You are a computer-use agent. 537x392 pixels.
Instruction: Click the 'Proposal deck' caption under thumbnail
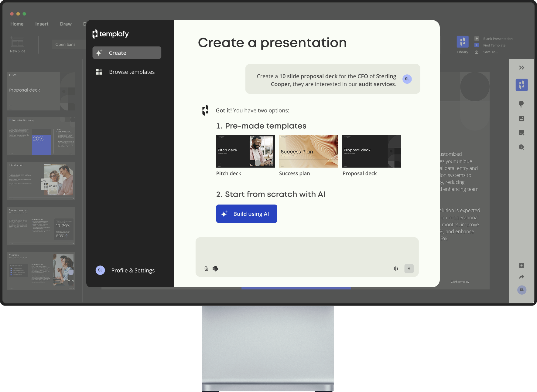(x=359, y=174)
